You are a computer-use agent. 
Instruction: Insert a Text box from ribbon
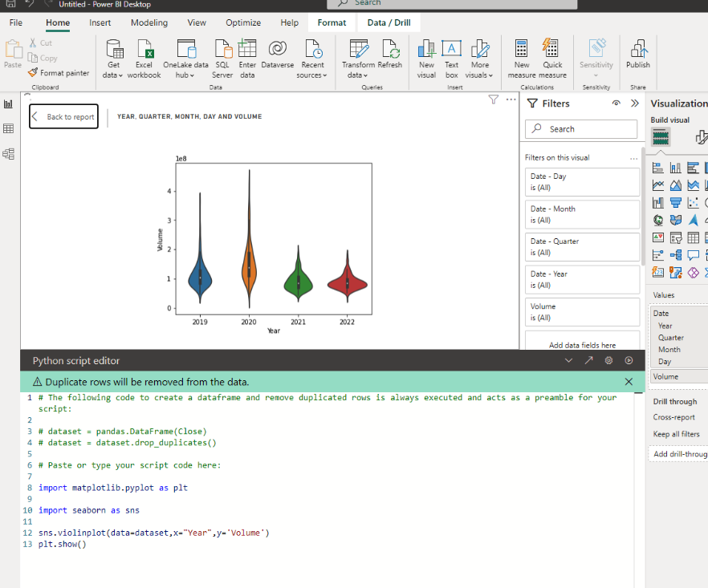click(452, 49)
